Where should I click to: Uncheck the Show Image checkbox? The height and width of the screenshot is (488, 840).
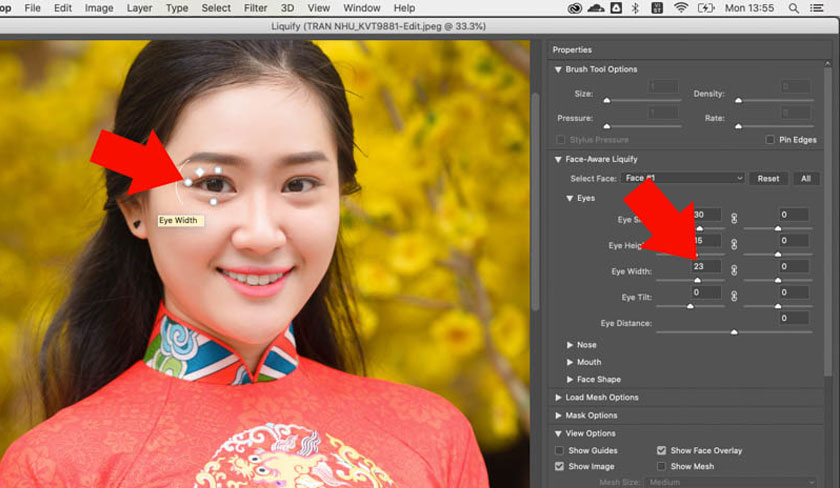[559, 466]
